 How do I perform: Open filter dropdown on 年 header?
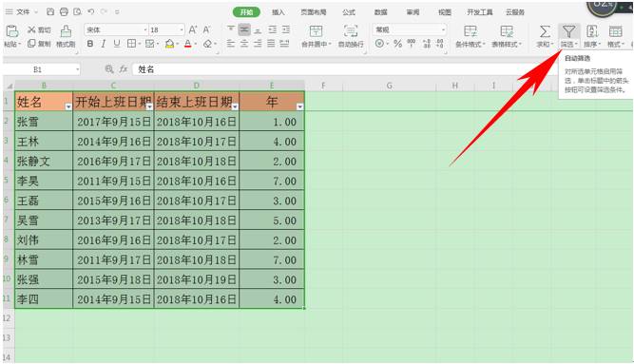pos(299,106)
